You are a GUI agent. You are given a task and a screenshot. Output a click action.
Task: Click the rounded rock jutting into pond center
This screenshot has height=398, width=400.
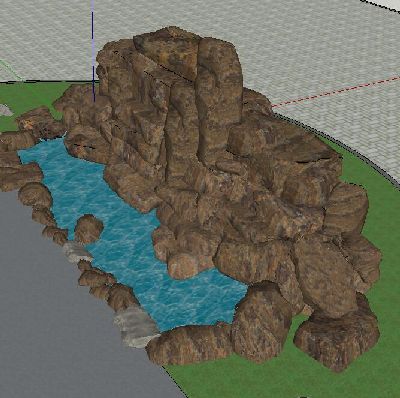pos(188,264)
